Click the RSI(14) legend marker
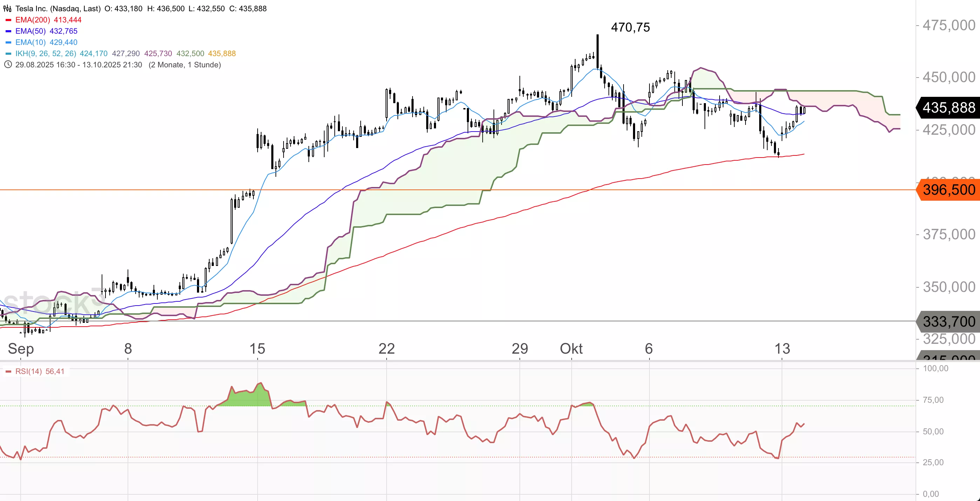The height and width of the screenshot is (501, 980). coord(8,371)
